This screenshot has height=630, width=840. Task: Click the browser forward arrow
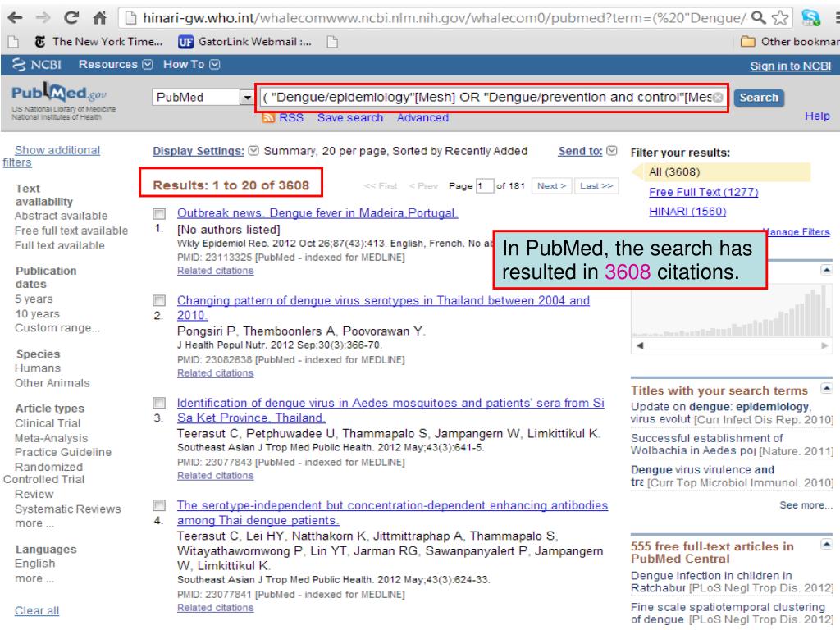pyautogui.click(x=43, y=18)
